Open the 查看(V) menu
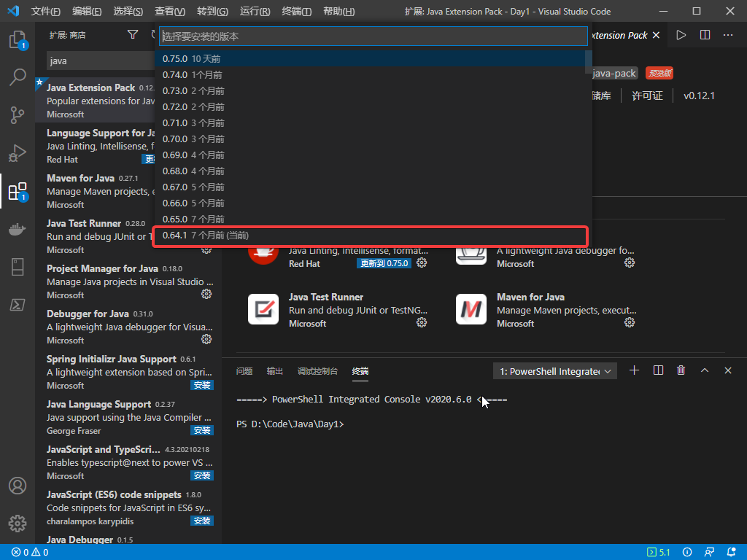This screenshot has width=747, height=560. [169, 11]
